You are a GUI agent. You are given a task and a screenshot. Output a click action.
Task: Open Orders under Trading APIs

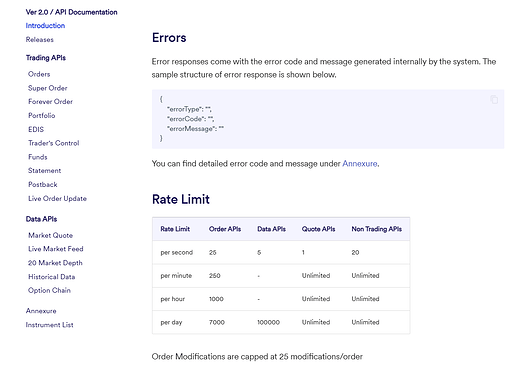[39, 74]
